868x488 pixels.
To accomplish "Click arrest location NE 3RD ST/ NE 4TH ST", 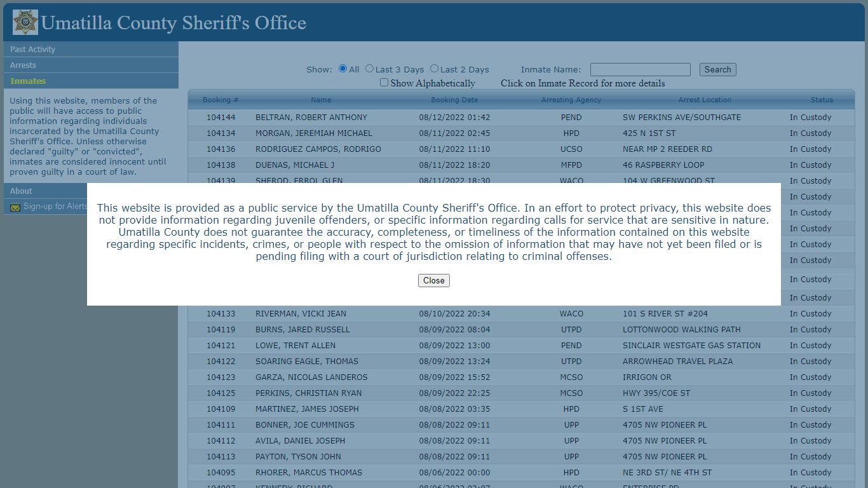I will coord(667,472).
